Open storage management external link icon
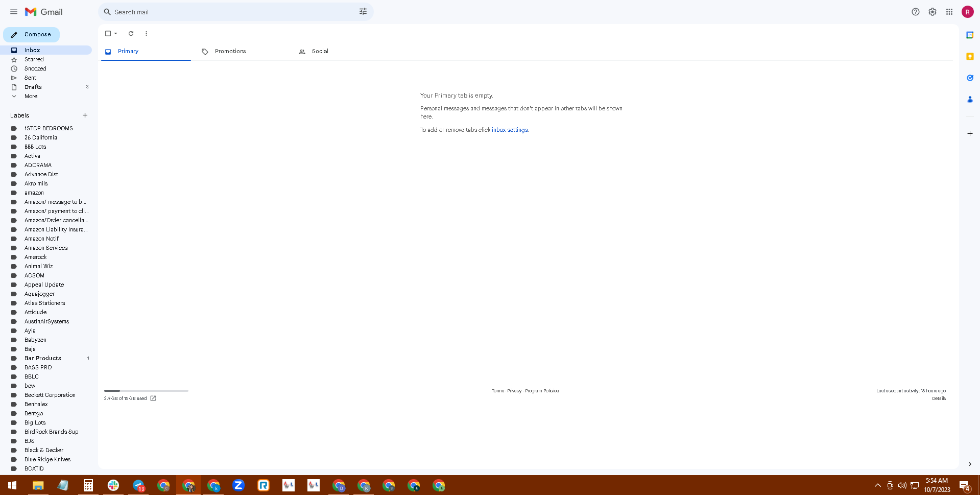Viewport: 980px width, 495px height. tap(153, 398)
